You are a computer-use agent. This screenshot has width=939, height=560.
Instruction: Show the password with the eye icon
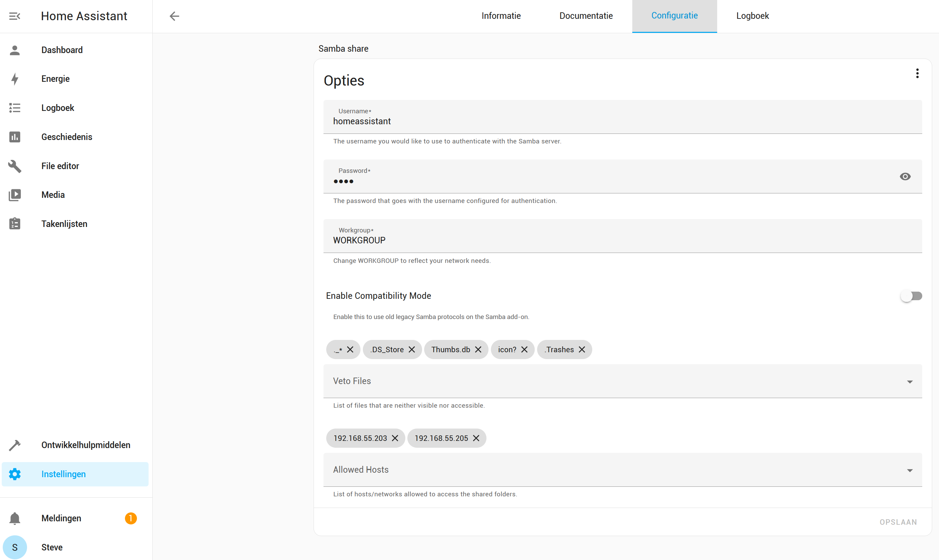pyautogui.click(x=905, y=177)
